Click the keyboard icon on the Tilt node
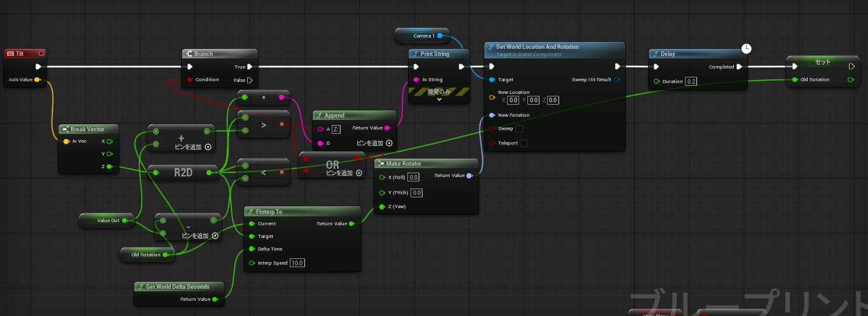The image size is (868, 316). point(11,54)
